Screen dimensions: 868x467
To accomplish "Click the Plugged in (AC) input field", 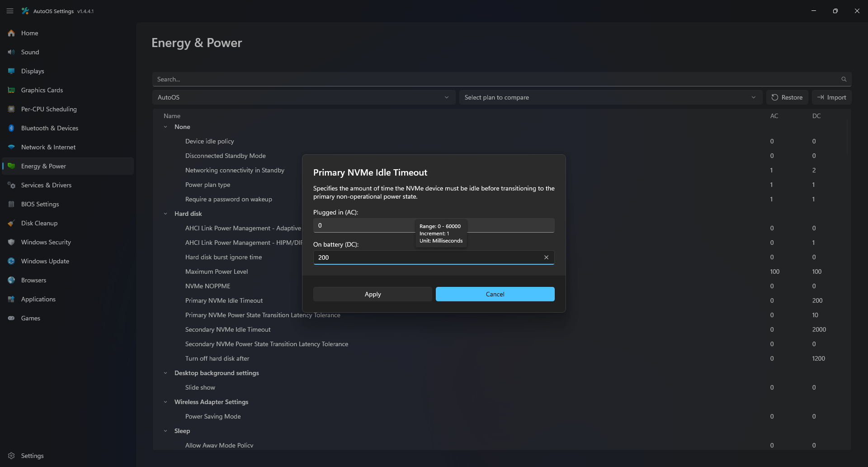I will click(434, 225).
